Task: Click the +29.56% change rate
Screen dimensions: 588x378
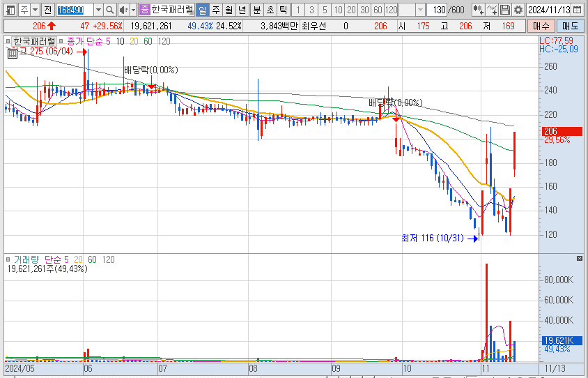Action: pos(107,26)
